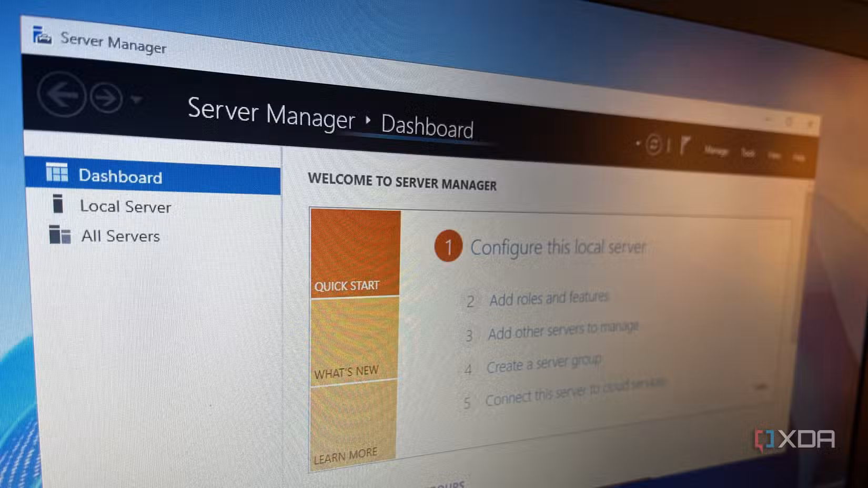Click the refresh icon in header
Screen dimensions: 868x488
point(653,144)
